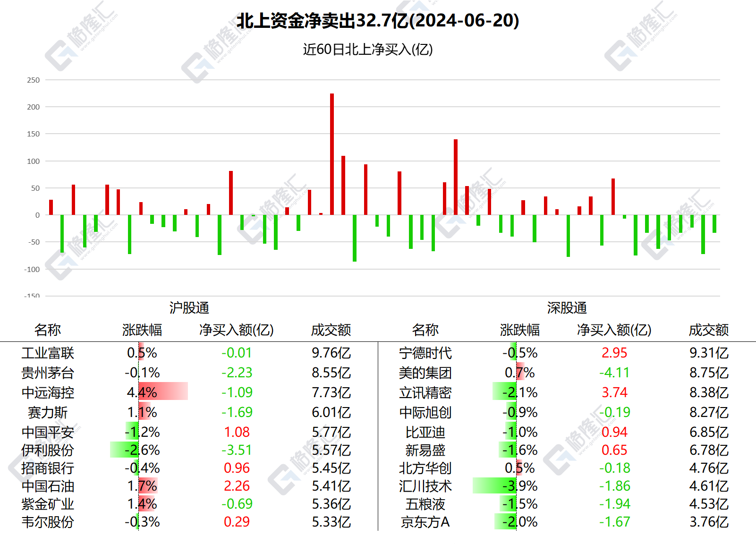Click the tallest red bar in chart
The width and height of the screenshot is (756, 544).
click(x=332, y=154)
